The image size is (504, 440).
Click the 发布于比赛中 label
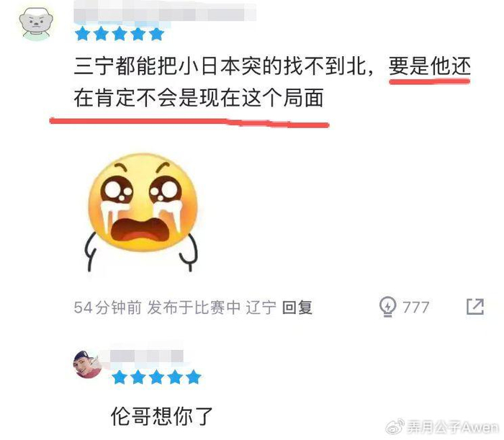[194, 307]
